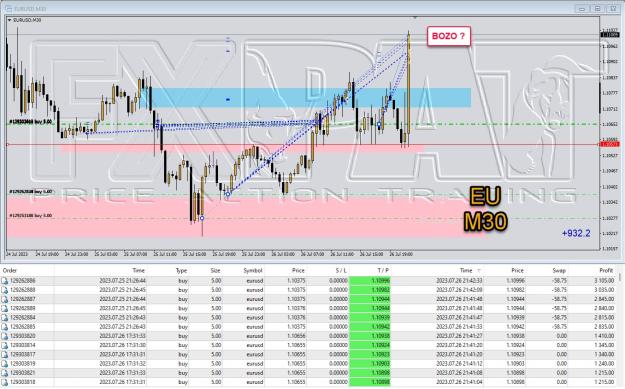Click the '24 Jul 2023' time-axis label
The width and height of the screenshot is (625, 389).
(17, 254)
